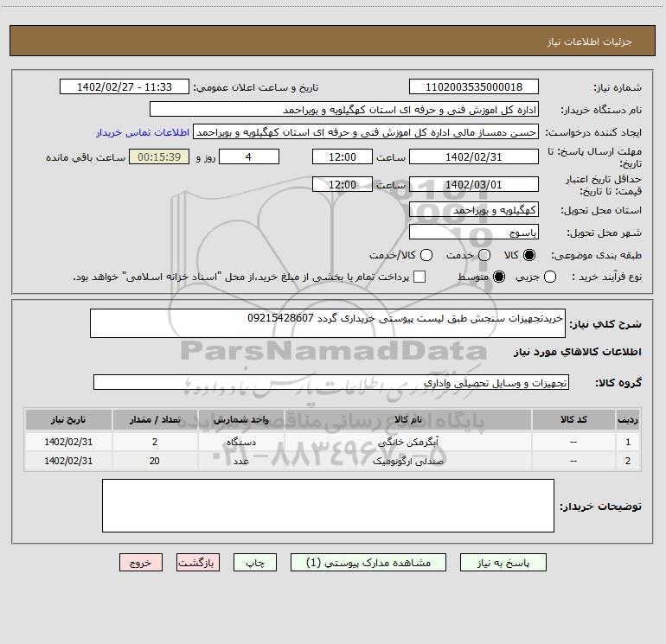666x644 pixels.
Task: Select the متوسط purchase type radio
Action: [499, 277]
